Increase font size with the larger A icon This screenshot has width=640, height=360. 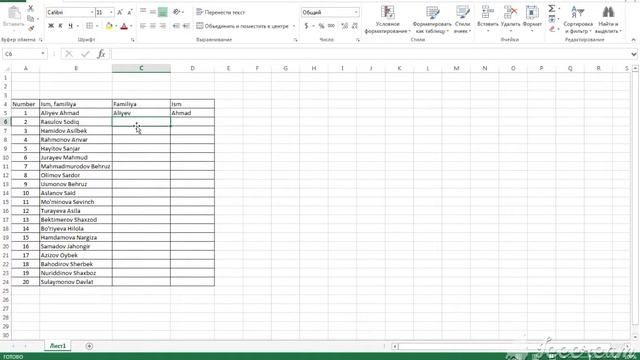120,13
